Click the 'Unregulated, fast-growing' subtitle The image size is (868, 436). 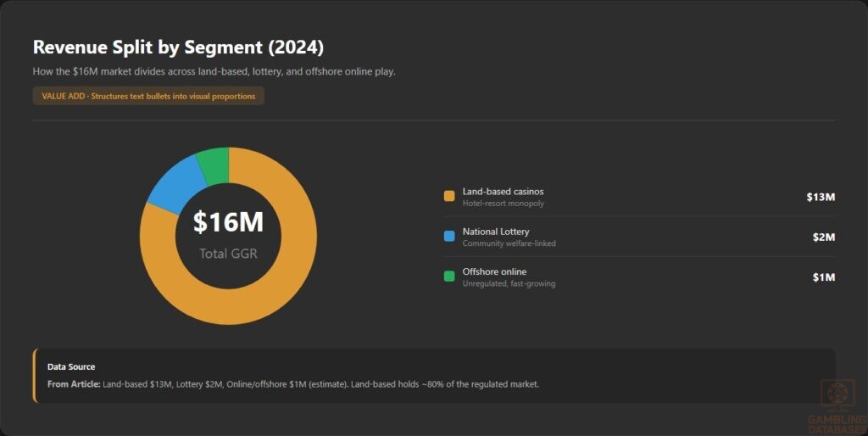coord(509,283)
